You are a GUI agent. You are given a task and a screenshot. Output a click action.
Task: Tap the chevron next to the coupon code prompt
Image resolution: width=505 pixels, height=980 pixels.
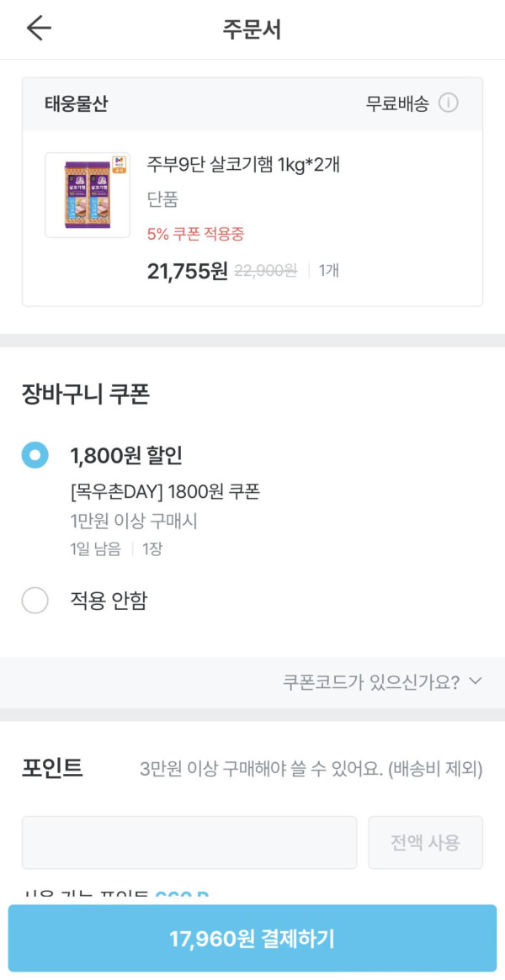point(476,681)
